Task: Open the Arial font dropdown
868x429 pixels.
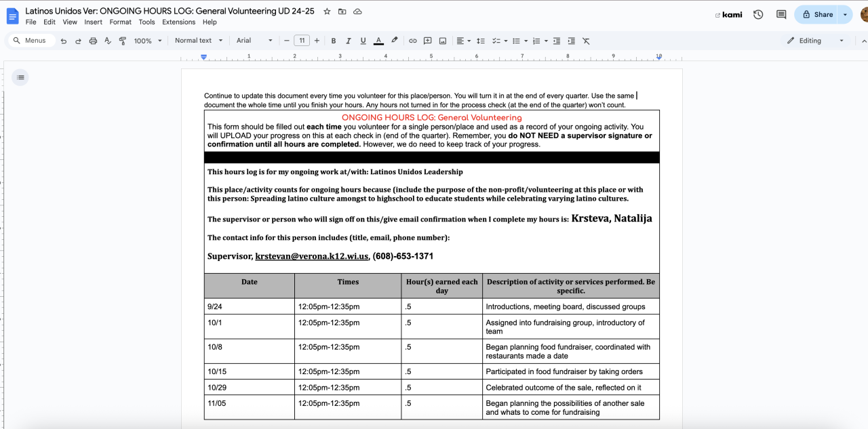Action: 254,41
